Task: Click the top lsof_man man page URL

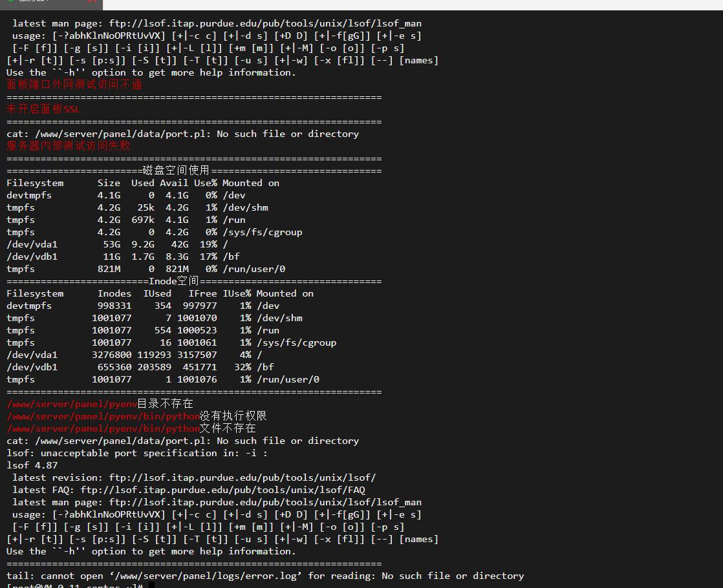Action: (265, 23)
